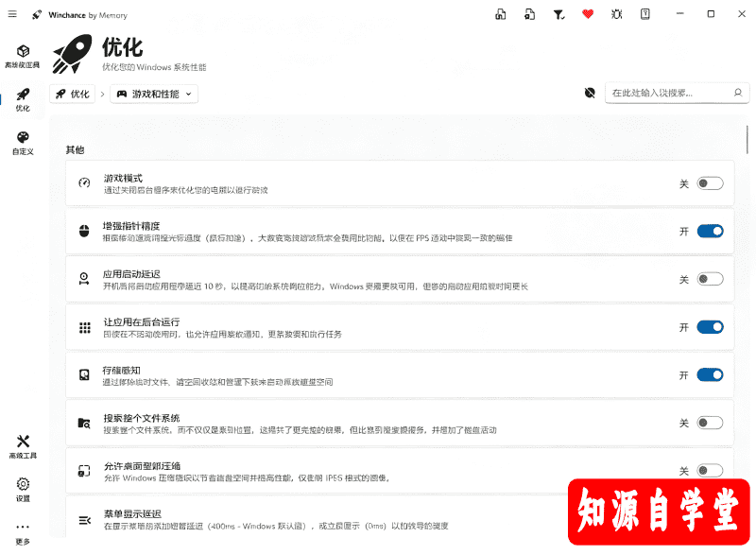Click the mouse icon for 增强指针精度
The width and height of the screenshot is (756, 555).
click(84, 231)
